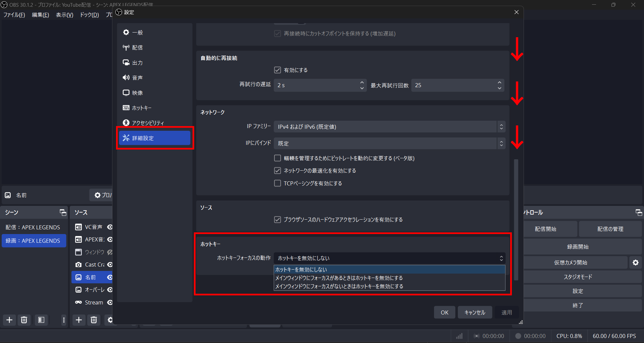Click the 適用 button
The width and height of the screenshot is (644, 343).
(506, 312)
